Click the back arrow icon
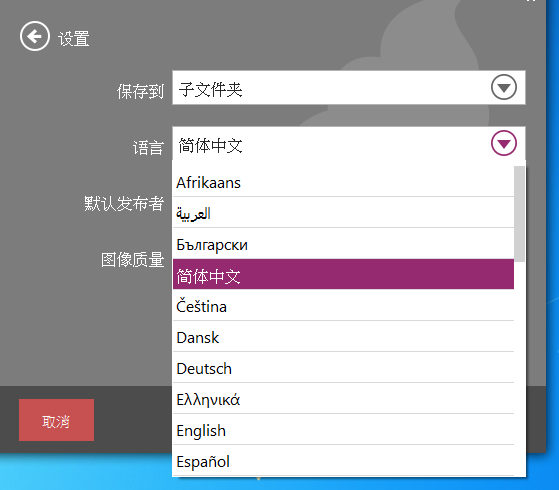The height and width of the screenshot is (490, 559). (35, 36)
